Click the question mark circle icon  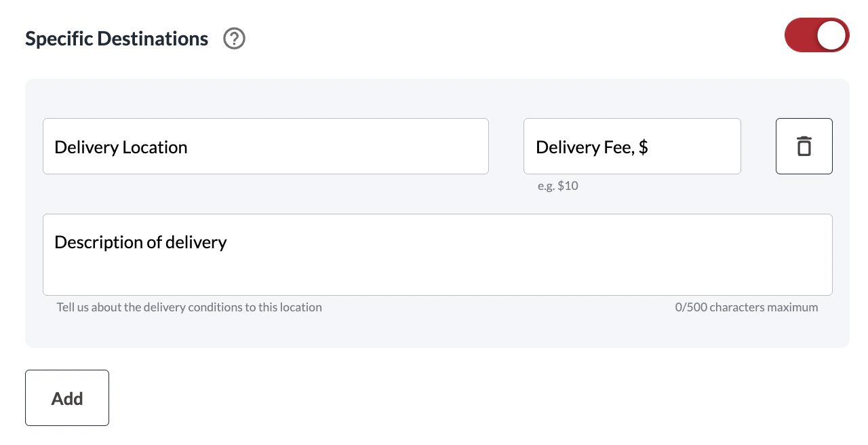click(234, 39)
